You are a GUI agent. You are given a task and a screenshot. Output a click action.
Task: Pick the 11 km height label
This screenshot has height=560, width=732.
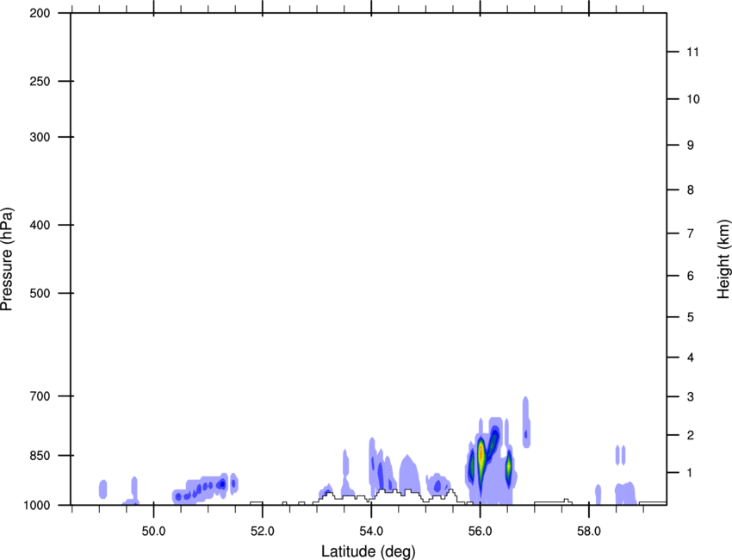[x=692, y=52]
